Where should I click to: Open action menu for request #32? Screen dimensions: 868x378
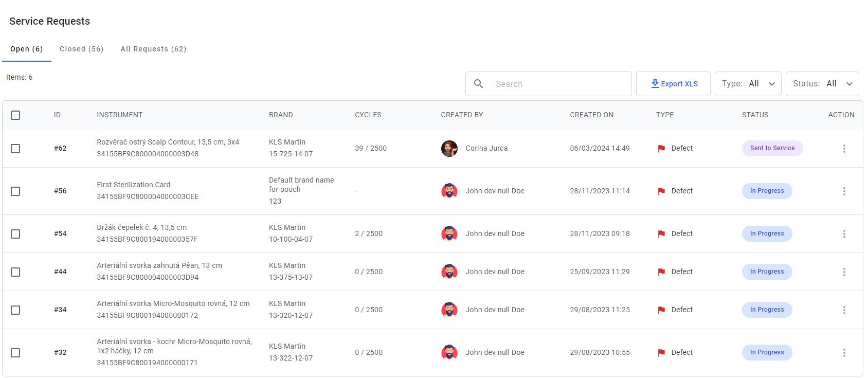[844, 353]
